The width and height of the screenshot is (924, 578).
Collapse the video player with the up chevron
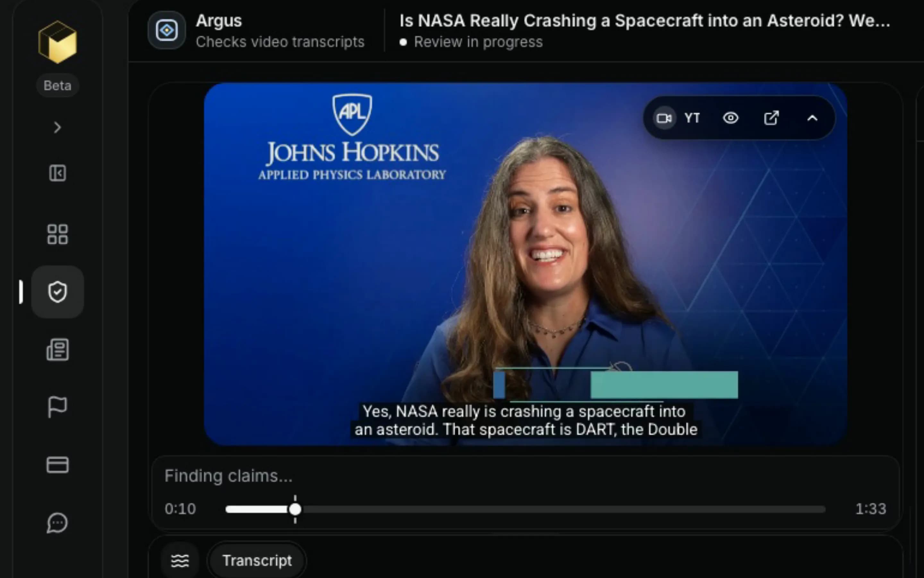[x=812, y=118]
